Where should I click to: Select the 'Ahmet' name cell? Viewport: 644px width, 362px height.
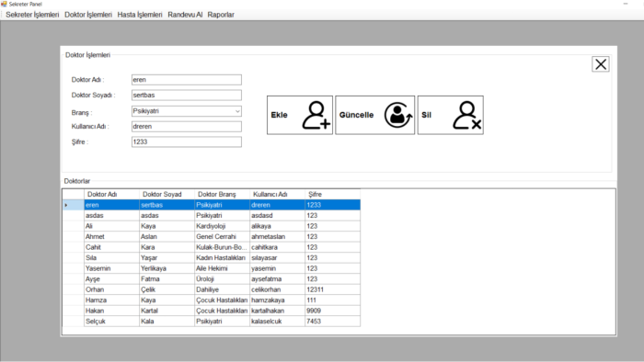click(x=111, y=237)
